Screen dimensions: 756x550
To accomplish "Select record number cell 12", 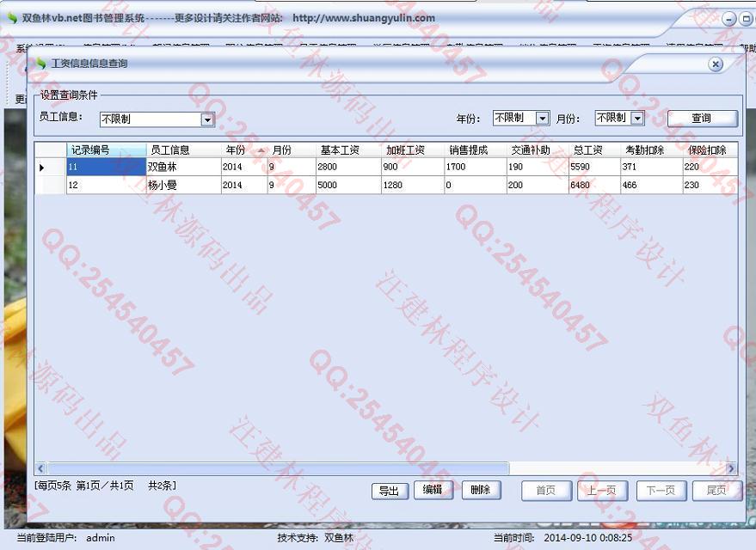I will tap(106, 186).
